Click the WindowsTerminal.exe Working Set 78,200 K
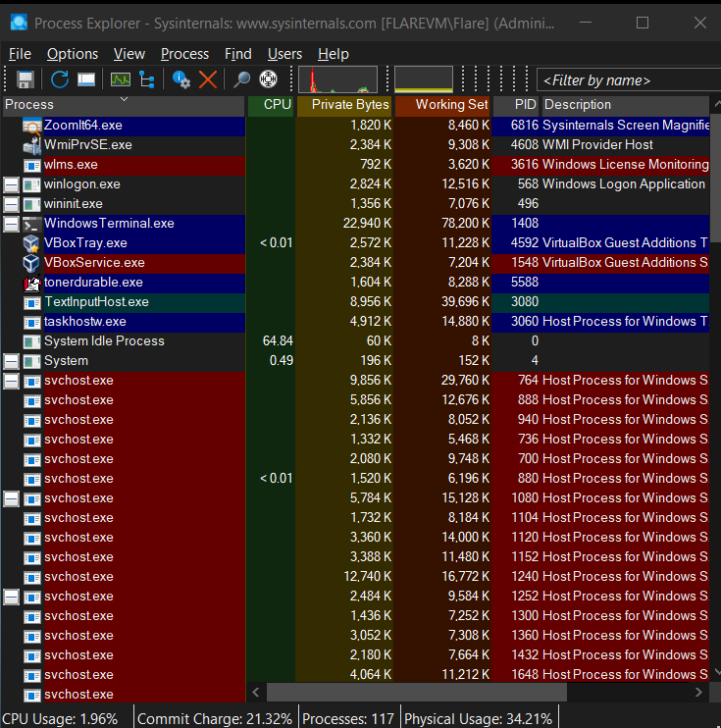 pos(465,224)
